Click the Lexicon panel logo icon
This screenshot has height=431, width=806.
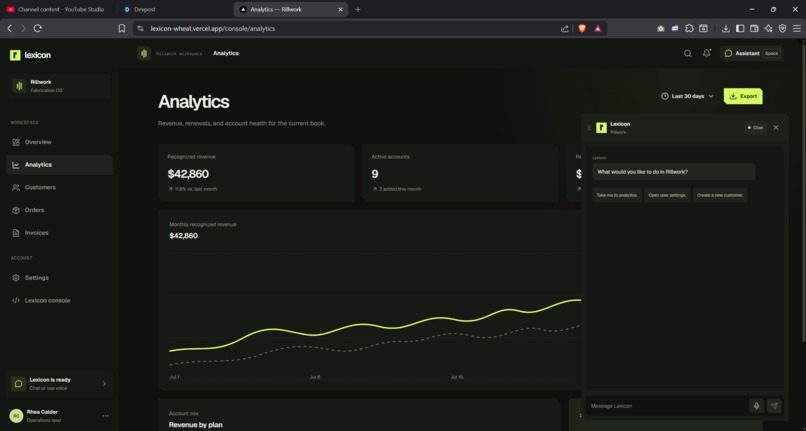click(x=601, y=128)
